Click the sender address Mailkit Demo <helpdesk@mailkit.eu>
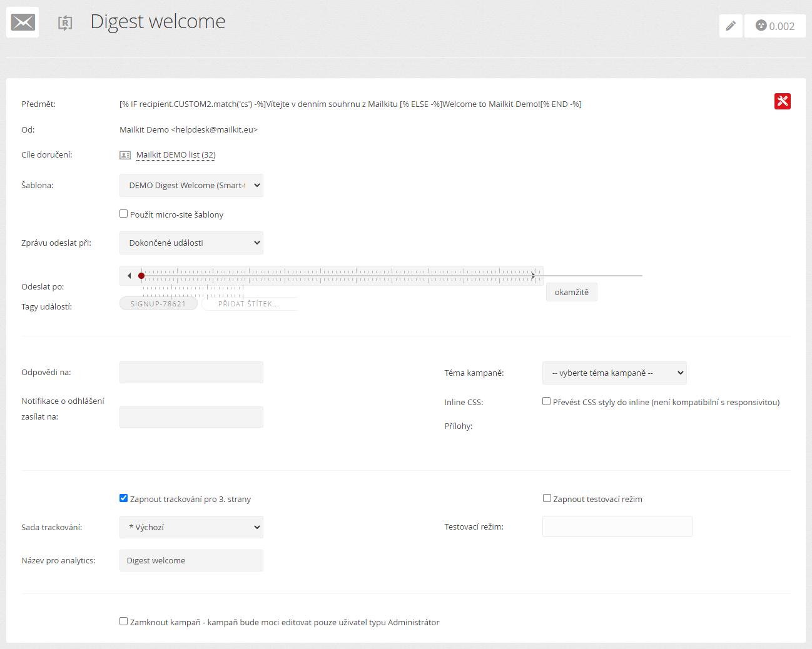Viewport: 812px width, 649px height. (x=188, y=130)
